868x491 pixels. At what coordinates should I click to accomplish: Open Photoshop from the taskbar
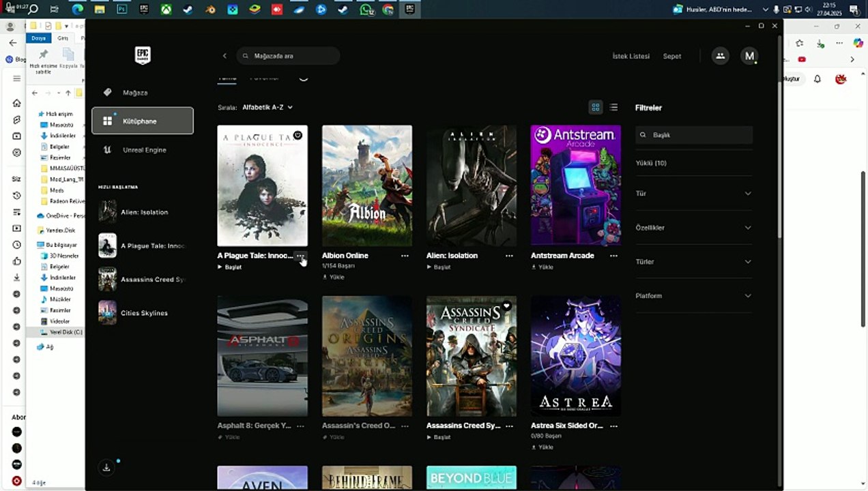122,10
